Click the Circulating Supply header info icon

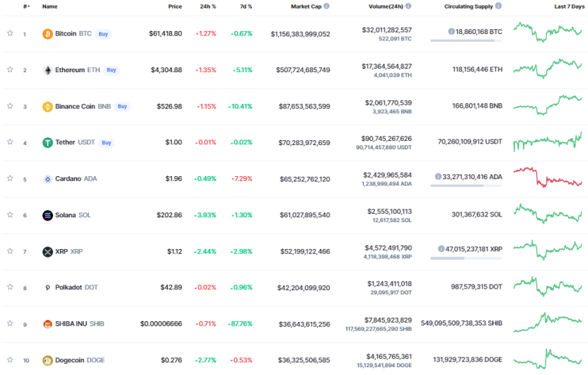tap(498, 6)
